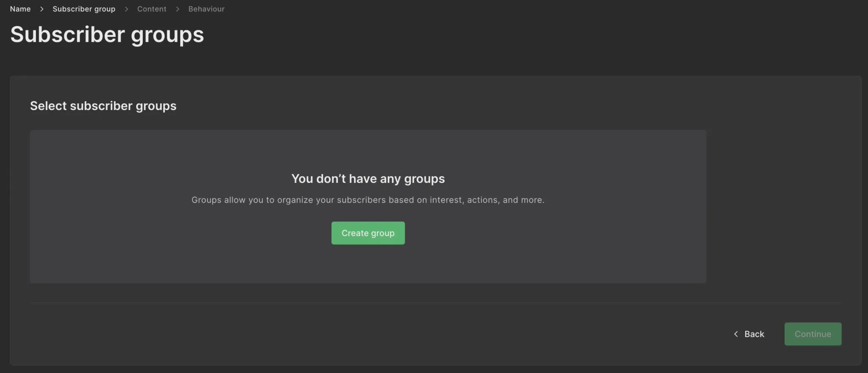Click the You don't have any groups message

point(368,179)
